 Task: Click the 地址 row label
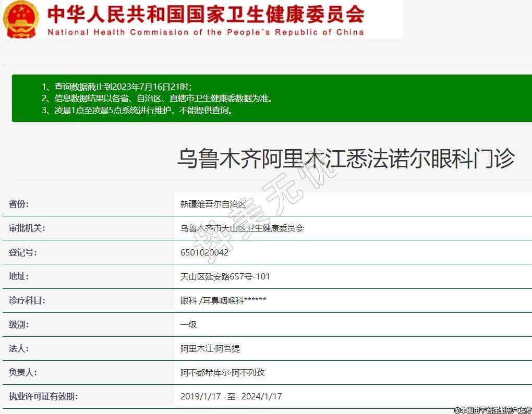[x=19, y=276]
